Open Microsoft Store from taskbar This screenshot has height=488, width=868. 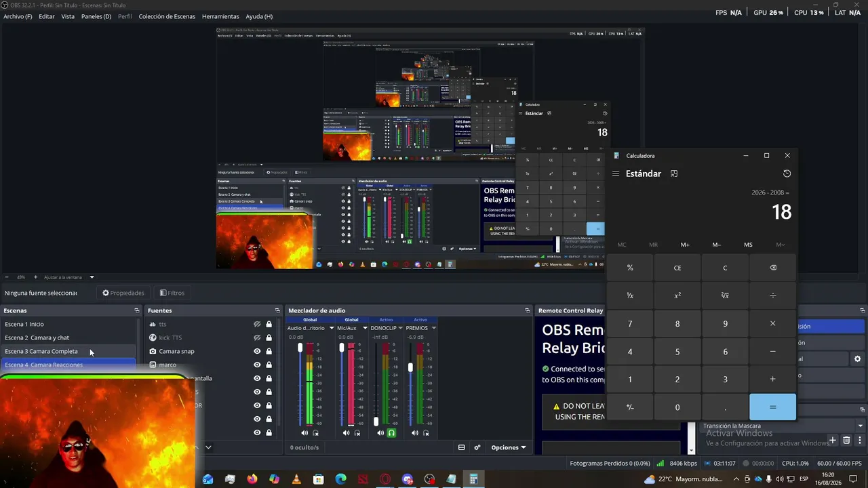(319, 479)
